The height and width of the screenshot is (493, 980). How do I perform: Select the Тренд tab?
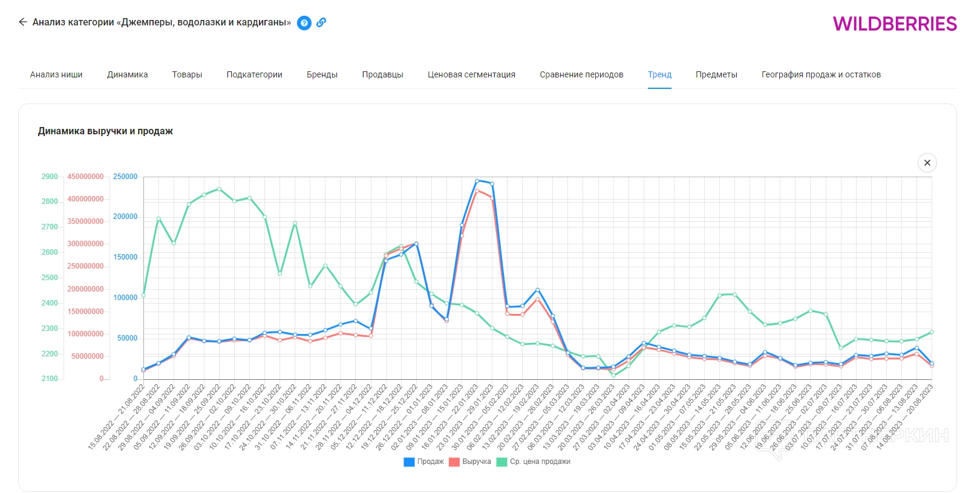click(659, 74)
